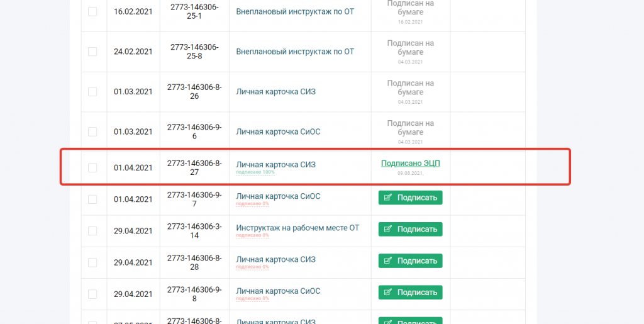Open Личная карточка СиОС dated 29.04.2021
644x324 pixels.
point(278,291)
